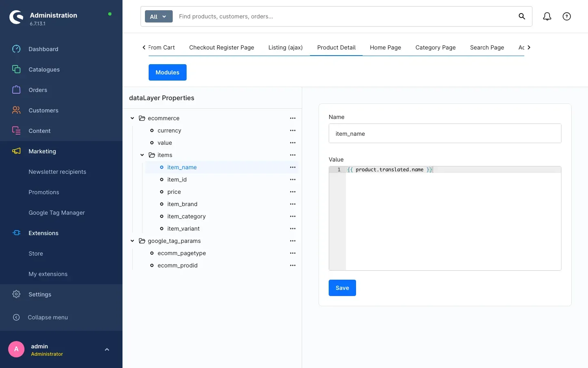Click the Collapse menu arrow icon
The height and width of the screenshot is (368, 588).
(16, 317)
